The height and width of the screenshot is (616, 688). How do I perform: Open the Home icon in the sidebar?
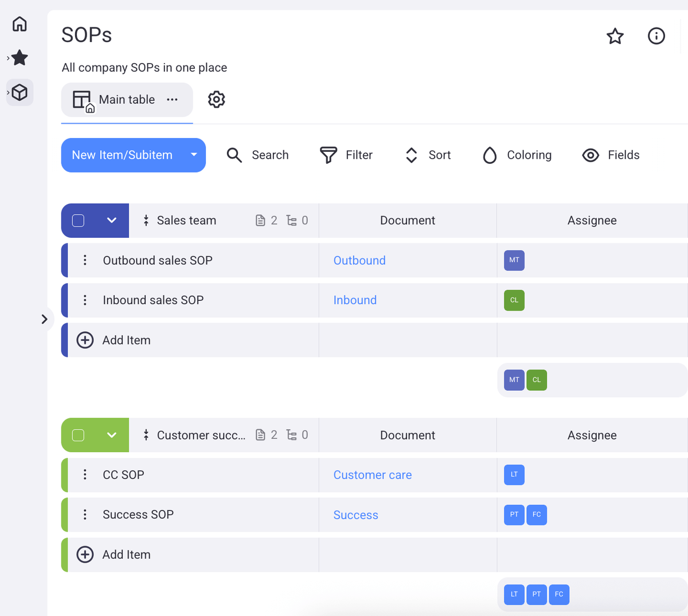[x=19, y=24]
